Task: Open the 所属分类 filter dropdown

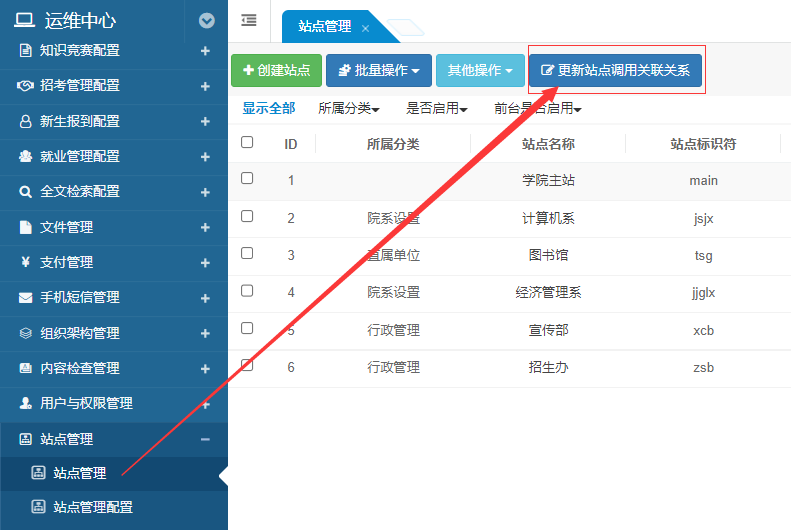Action: click(x=349, y=108)
